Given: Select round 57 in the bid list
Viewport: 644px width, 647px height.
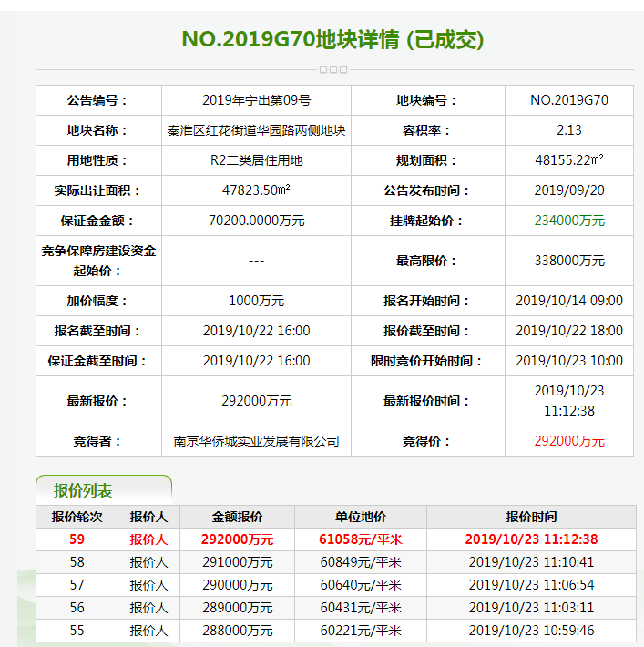Looking at the screenshot, I should coord(77,585).
